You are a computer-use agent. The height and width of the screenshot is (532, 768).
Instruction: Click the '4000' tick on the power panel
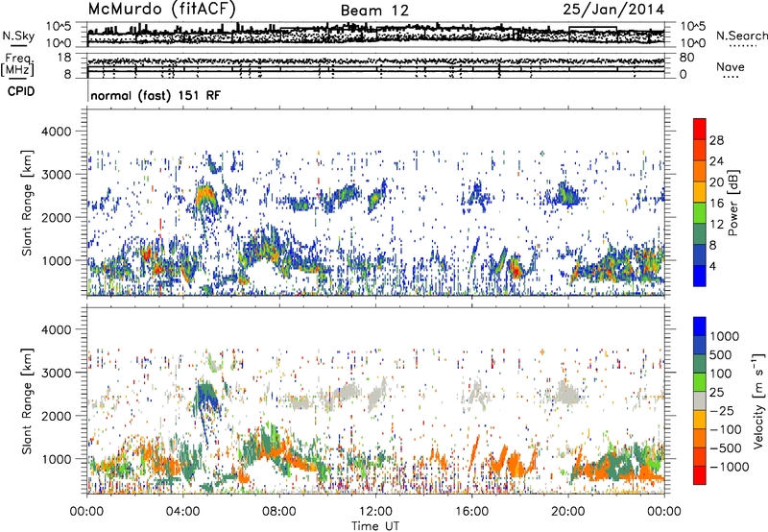56,132
